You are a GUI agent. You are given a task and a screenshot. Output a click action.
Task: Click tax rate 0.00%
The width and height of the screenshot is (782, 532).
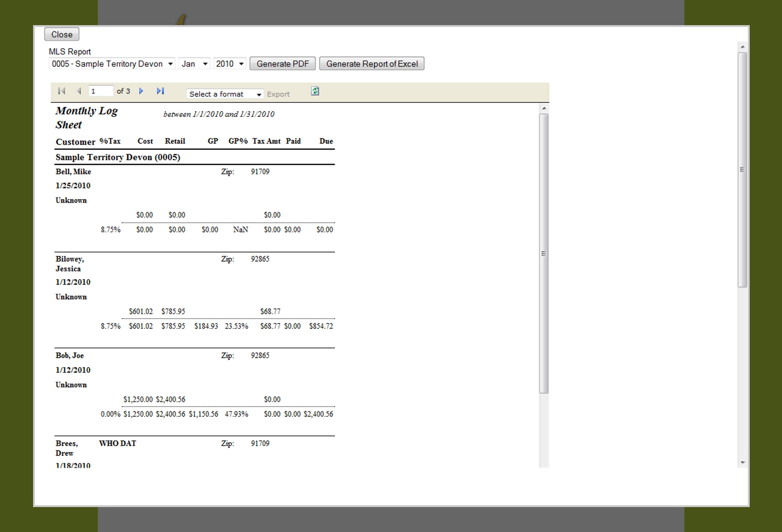coord(110,414)
